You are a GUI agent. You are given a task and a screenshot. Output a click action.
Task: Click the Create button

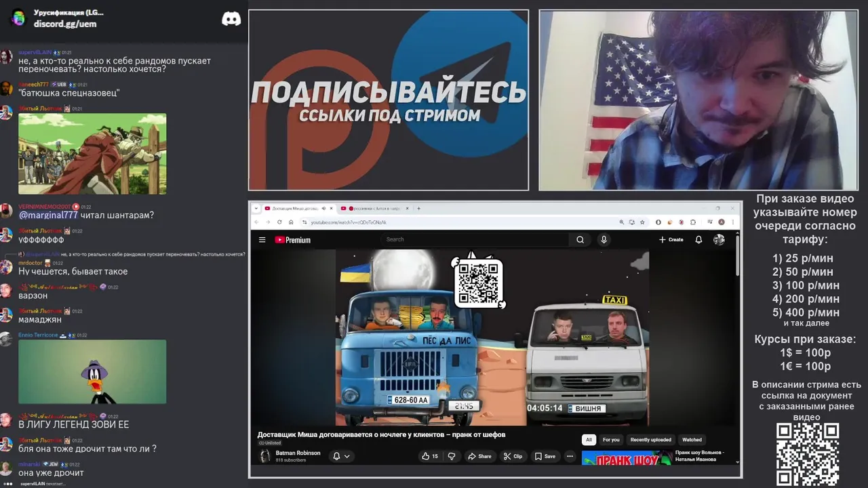(671, 239)
